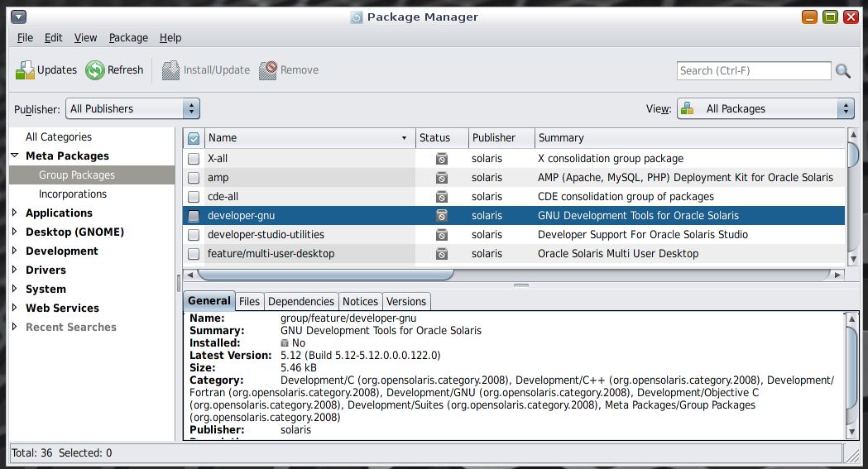Open the File menu
This screenshot has height=469, width=868.
pos(25,37)
